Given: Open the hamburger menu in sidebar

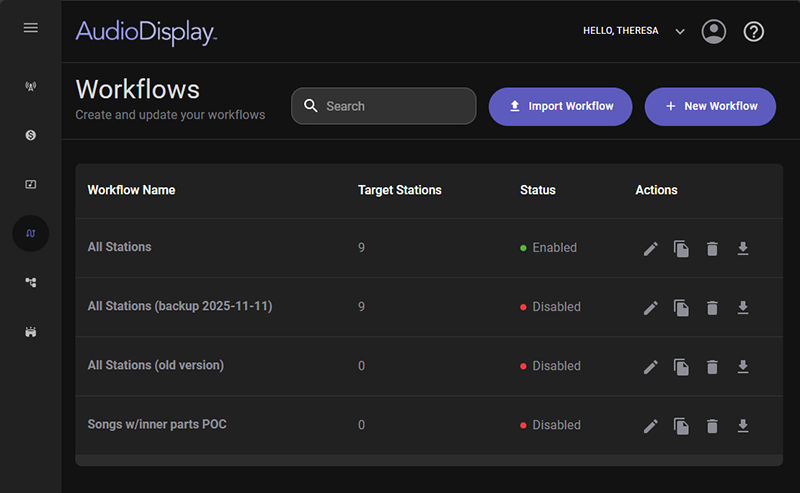Looking at the screenshot, I should coord(30,28).
